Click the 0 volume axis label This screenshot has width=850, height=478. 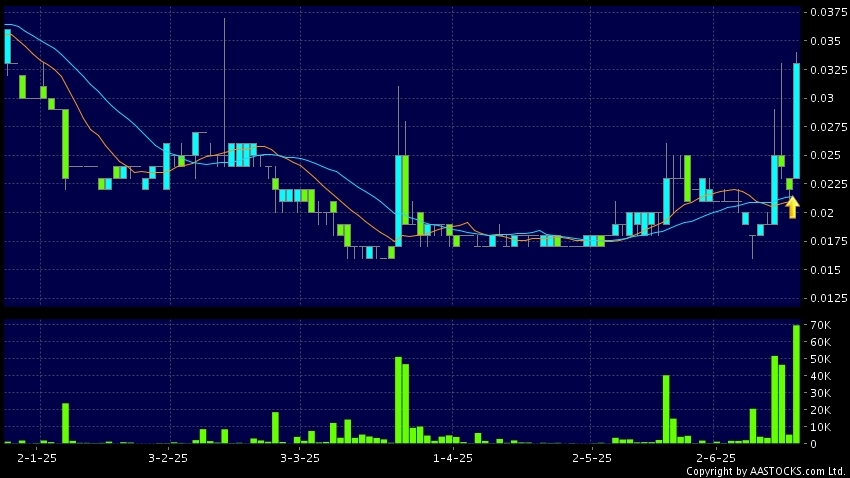[814, 444]
